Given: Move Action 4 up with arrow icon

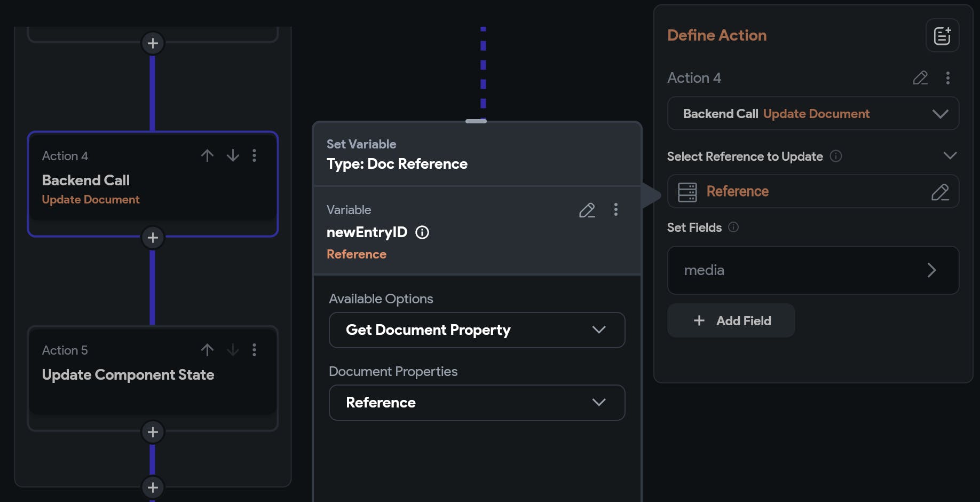Looking at the screenshot, I should [x=207, y=155].
